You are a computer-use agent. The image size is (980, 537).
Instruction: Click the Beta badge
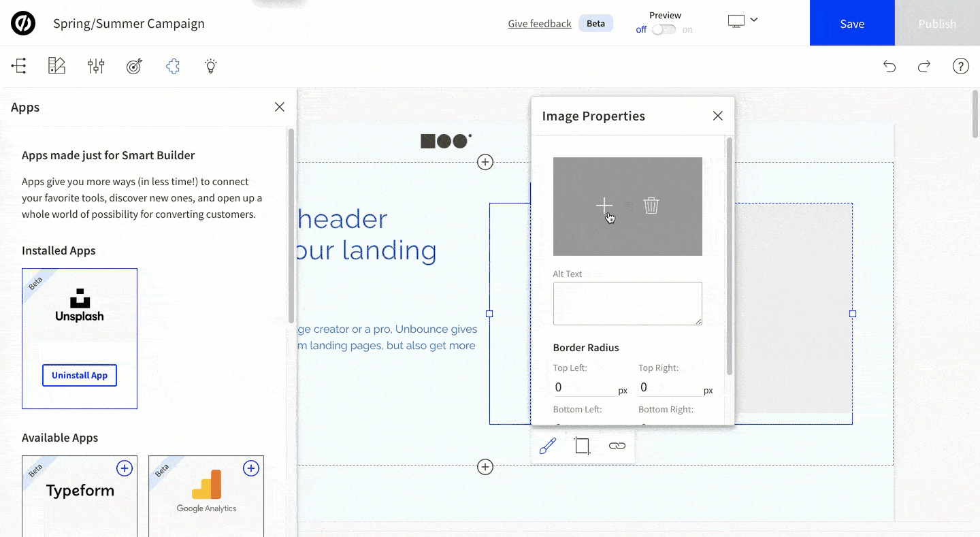(x=595, y=23)
